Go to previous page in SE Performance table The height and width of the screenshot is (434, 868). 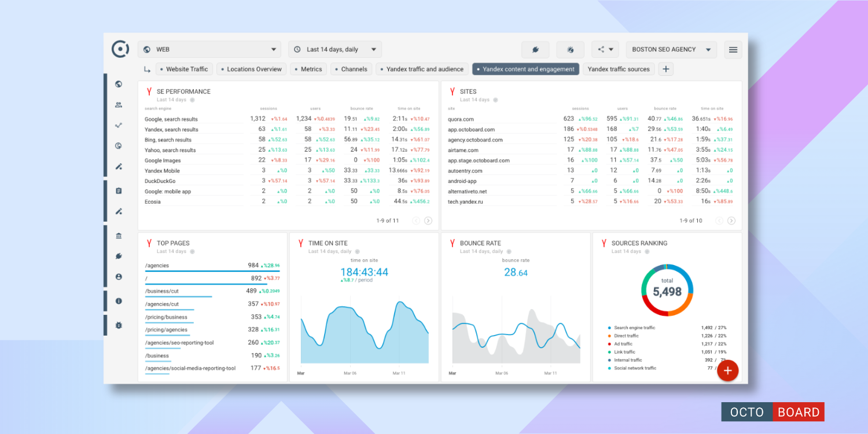point(416,220)
